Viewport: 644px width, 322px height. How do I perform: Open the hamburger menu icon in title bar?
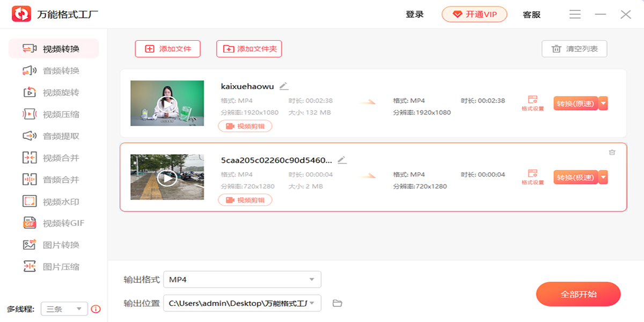(575, 14)
